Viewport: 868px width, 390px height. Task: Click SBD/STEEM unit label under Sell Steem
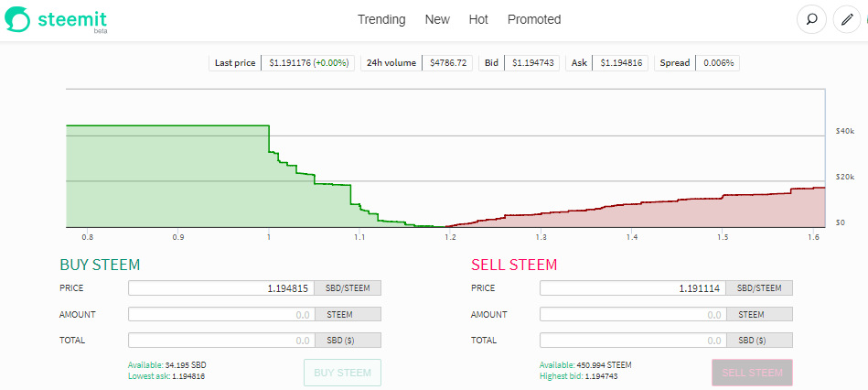[759, 288]
